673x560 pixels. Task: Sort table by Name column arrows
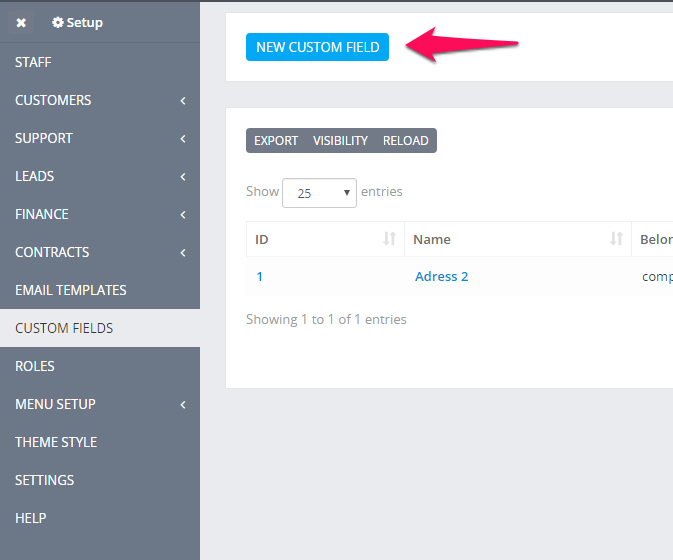coord(616,238)
